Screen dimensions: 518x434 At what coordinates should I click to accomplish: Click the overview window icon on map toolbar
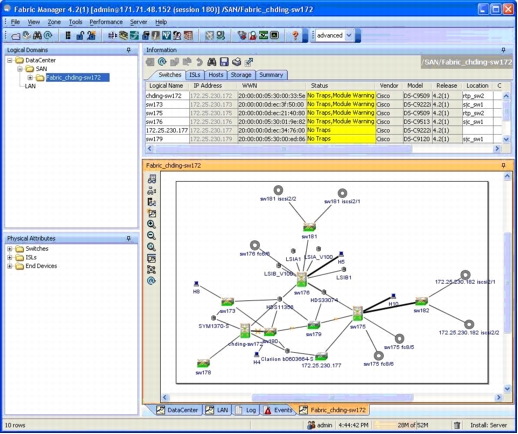point(151,258)
